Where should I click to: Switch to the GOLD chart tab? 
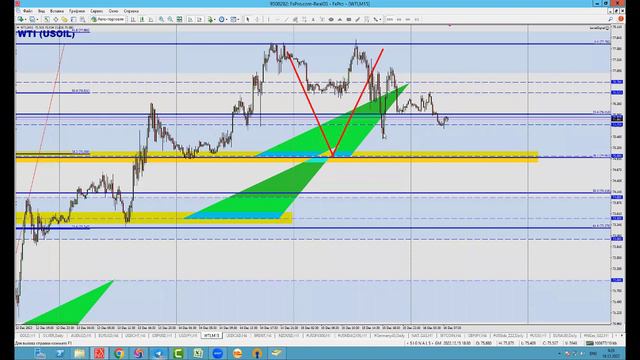click(28, 336)
